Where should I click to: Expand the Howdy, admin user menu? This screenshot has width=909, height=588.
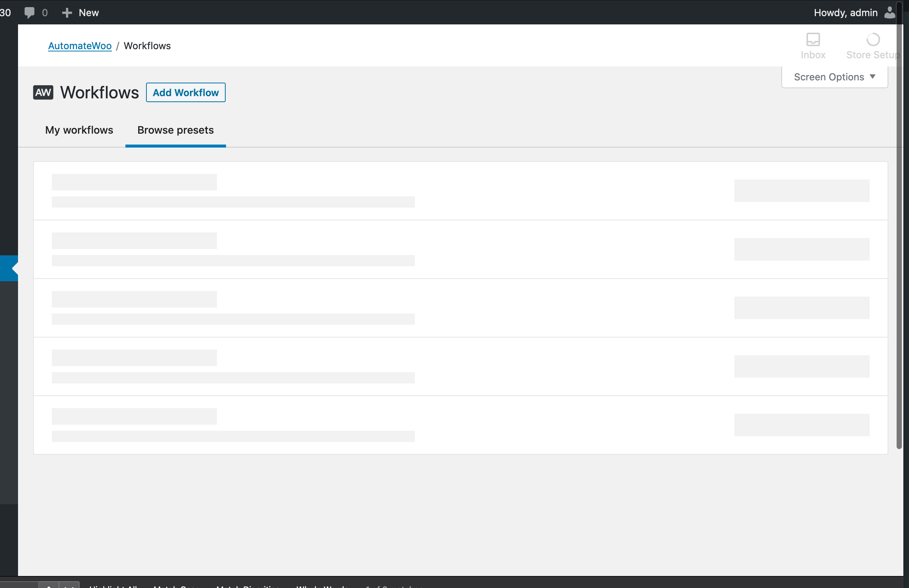coord(846,12)
